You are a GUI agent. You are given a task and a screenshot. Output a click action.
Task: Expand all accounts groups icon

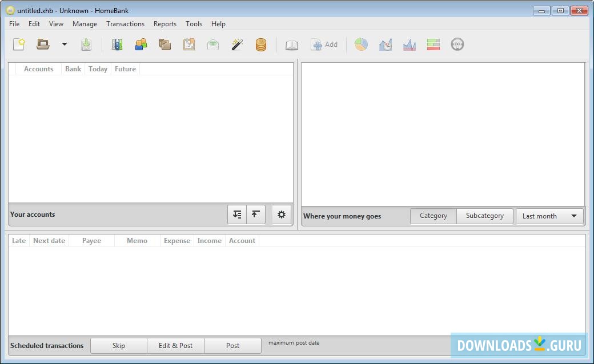click(237, 215)
